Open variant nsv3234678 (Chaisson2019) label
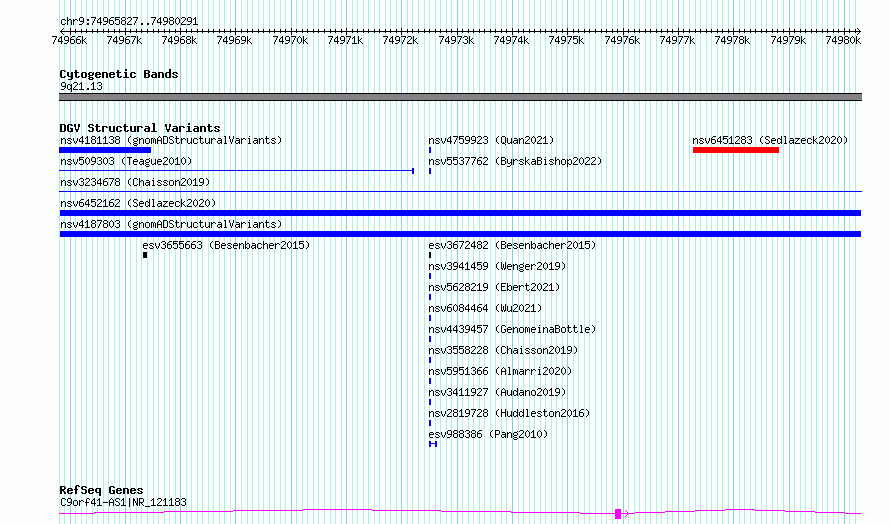The width and height of the screenshot is (890, 524). point(135,182)
